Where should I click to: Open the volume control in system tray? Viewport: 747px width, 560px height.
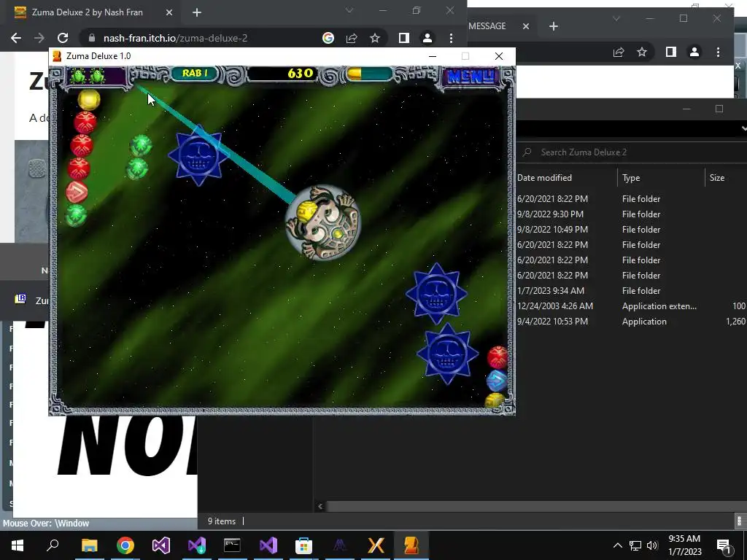[652, 545]
